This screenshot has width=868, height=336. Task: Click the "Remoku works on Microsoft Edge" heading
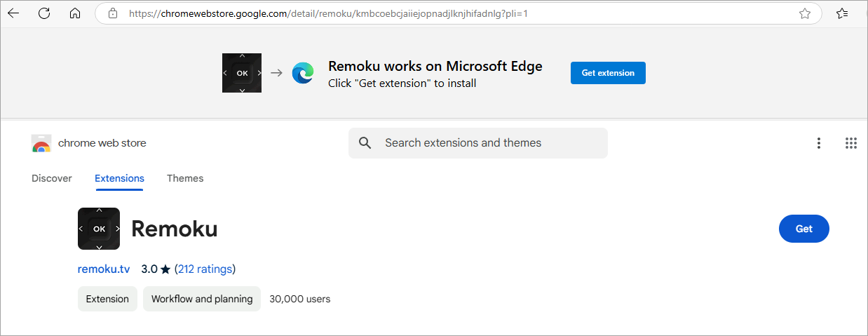435,67
